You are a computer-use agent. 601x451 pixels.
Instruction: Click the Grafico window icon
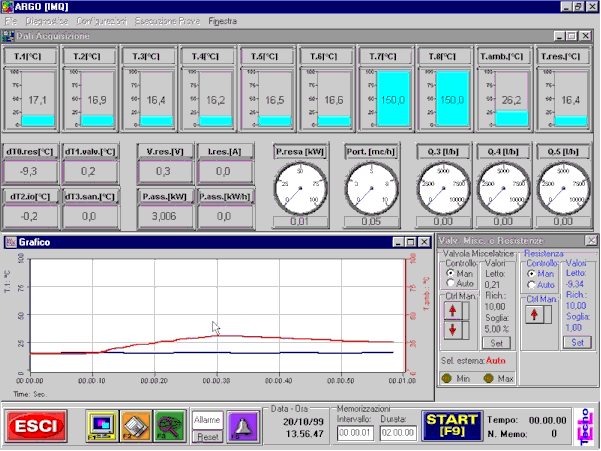click(11, 242)
